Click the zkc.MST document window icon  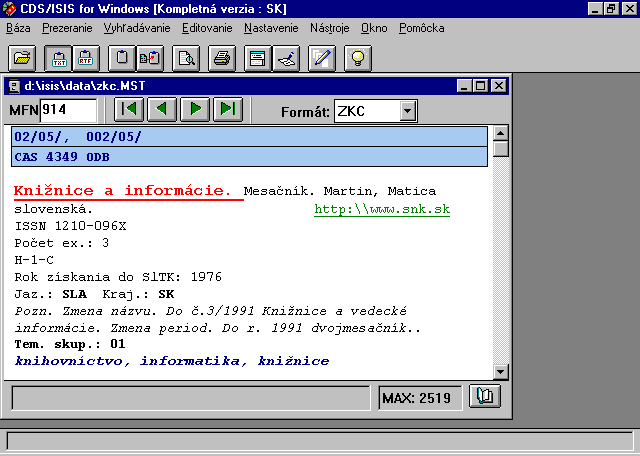click(14, 86)
